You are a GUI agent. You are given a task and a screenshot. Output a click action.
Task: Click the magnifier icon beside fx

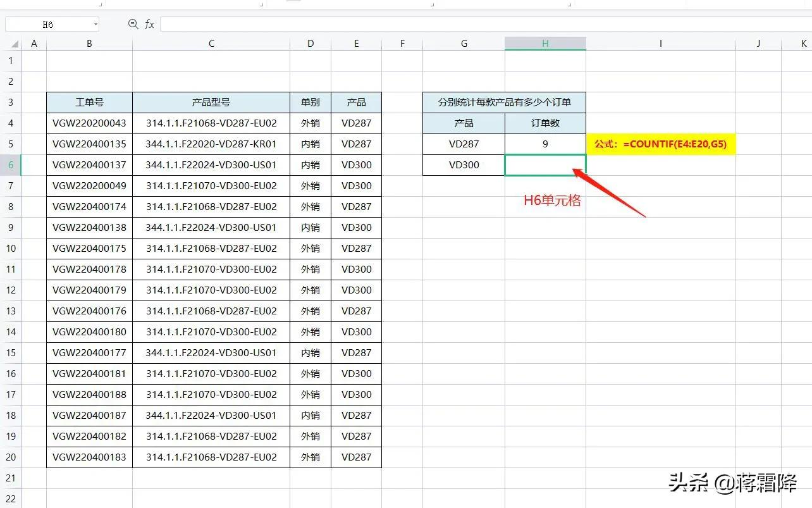click(133, 24)
